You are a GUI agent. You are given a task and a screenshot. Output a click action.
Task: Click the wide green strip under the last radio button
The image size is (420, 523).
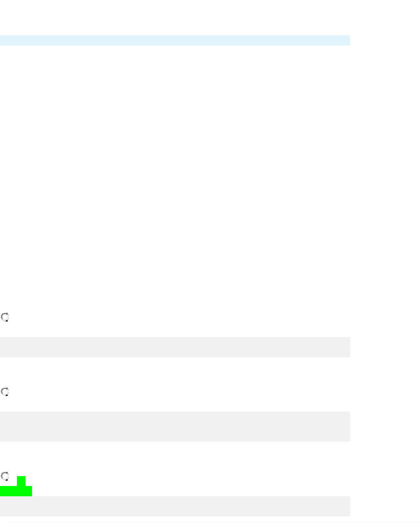pyautogui.click(x=16, y=491)
